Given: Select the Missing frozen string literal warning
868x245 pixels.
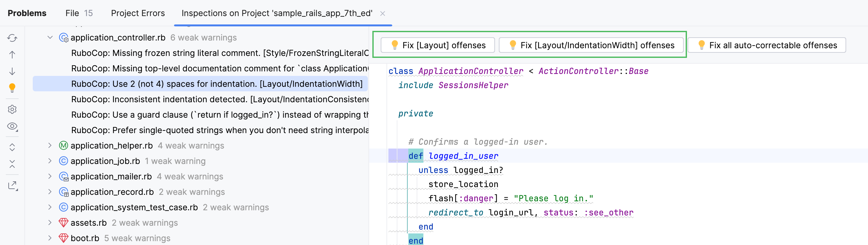Looking at the screenshot, I should tap(220, 53).
